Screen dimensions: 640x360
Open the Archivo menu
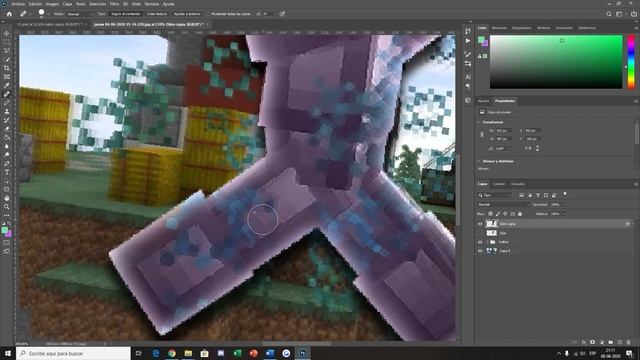tap(18, 4)
